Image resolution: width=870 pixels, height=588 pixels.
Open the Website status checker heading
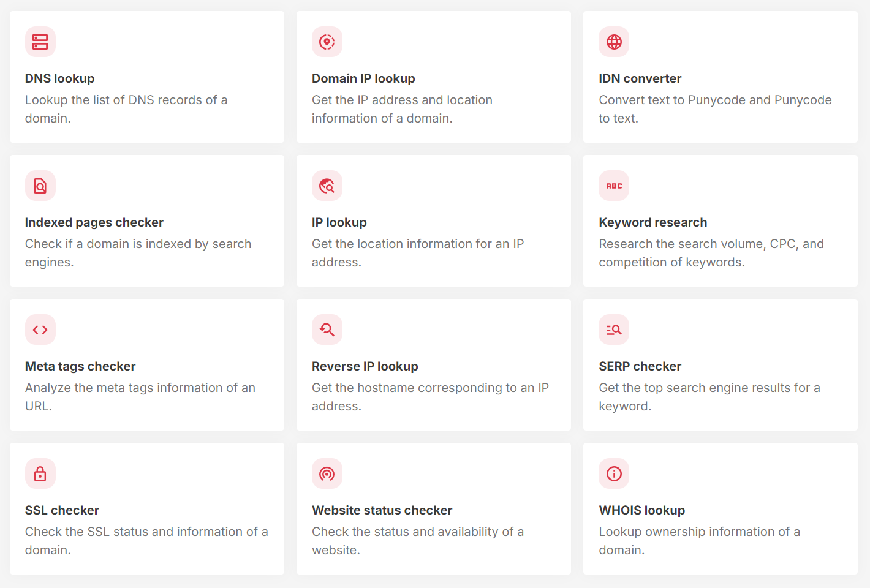click(382, 510)
